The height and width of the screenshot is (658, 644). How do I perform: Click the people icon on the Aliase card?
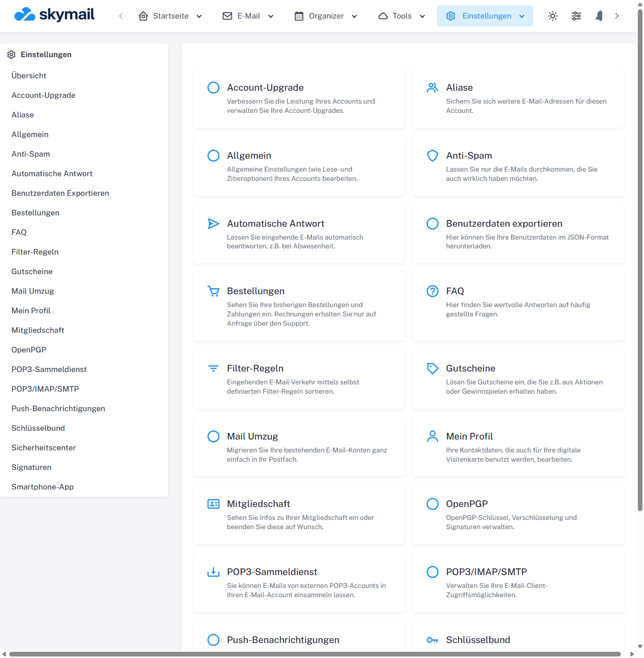(x=432, y=88)
